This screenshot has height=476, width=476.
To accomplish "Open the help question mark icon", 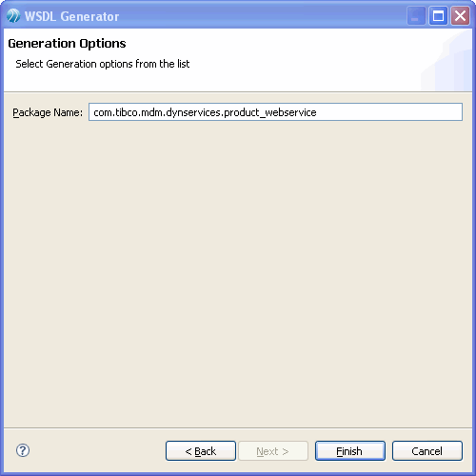I will tap(23, 450).
